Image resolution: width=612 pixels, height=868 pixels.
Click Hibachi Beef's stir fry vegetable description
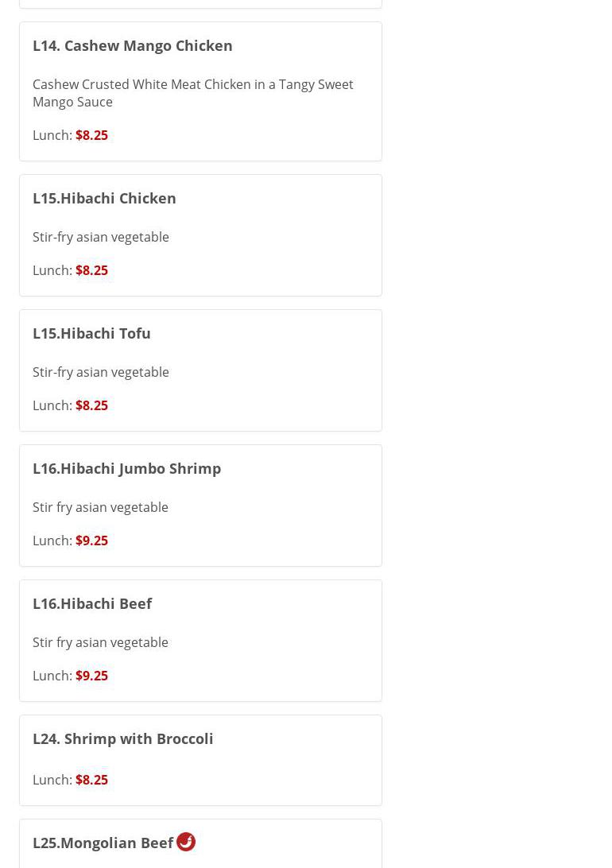tap(100, 642)
